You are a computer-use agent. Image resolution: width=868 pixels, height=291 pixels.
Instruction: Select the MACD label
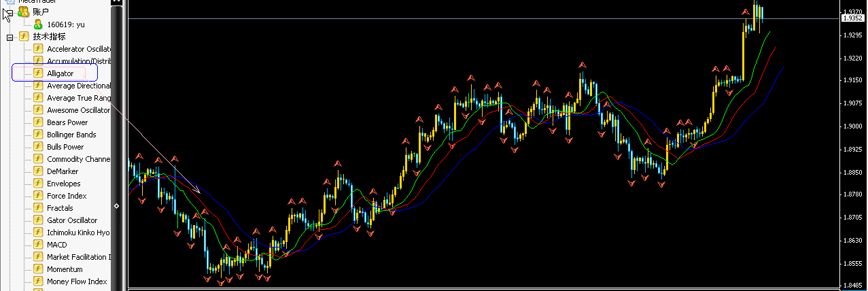[57, 245]
